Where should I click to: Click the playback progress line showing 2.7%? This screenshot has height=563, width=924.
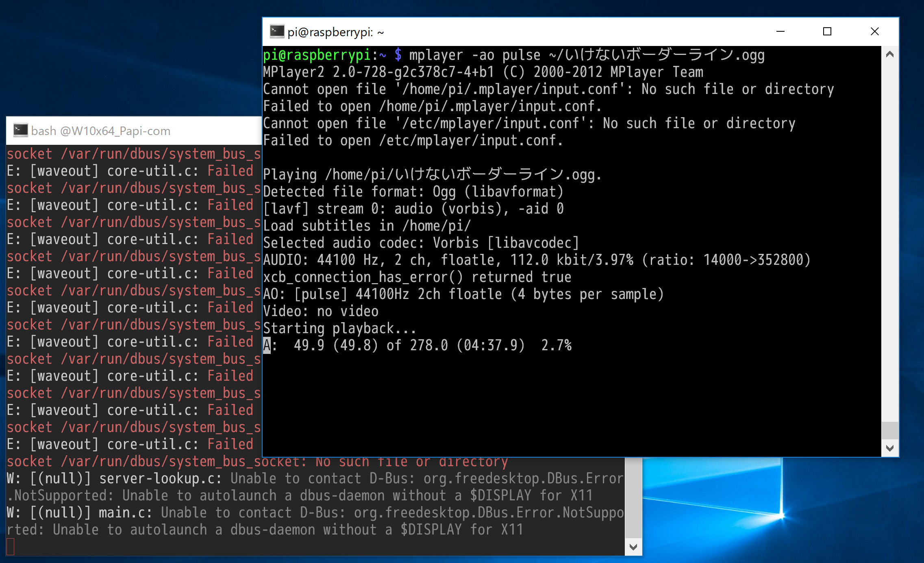click(417, 345)
